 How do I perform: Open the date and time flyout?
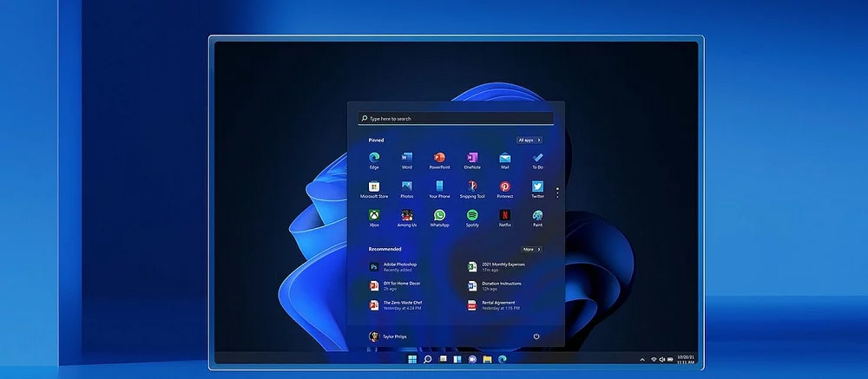pyautogui.click(x=686, y=360)
